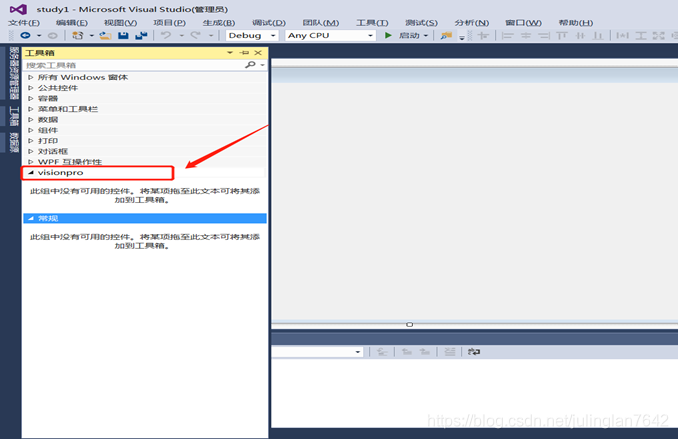Image resolution: width=678 pixels, height=439 pixels.
Task: Close the toolbox panel with X
Action: [x=258, y=53]
